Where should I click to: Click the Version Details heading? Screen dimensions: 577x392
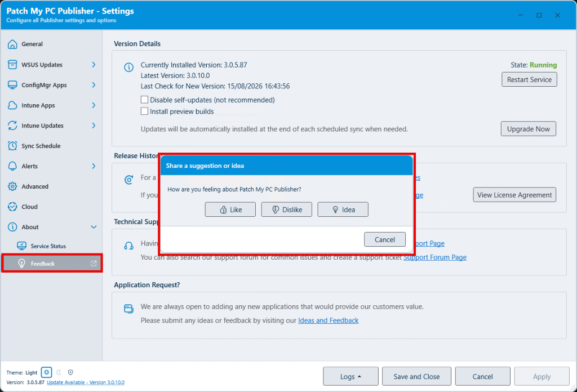(x=137, y=44)
